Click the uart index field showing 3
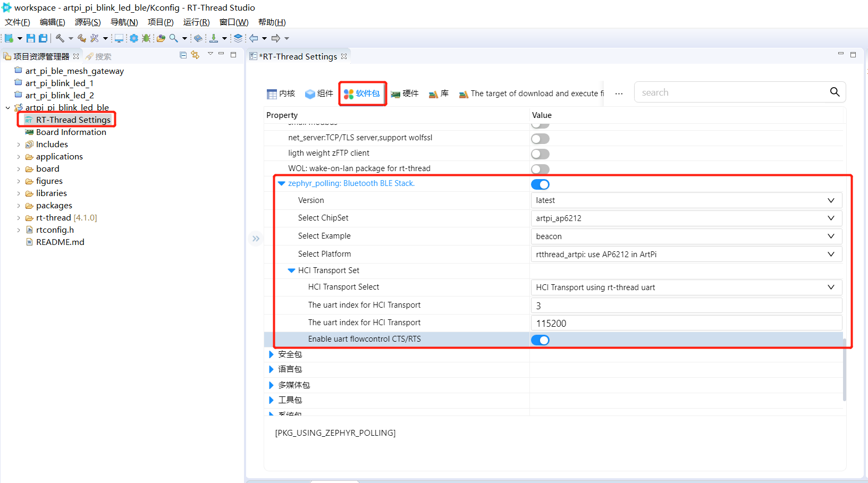Image resolution: width=868 pixels, height=483 pixels. coord(686,306)
